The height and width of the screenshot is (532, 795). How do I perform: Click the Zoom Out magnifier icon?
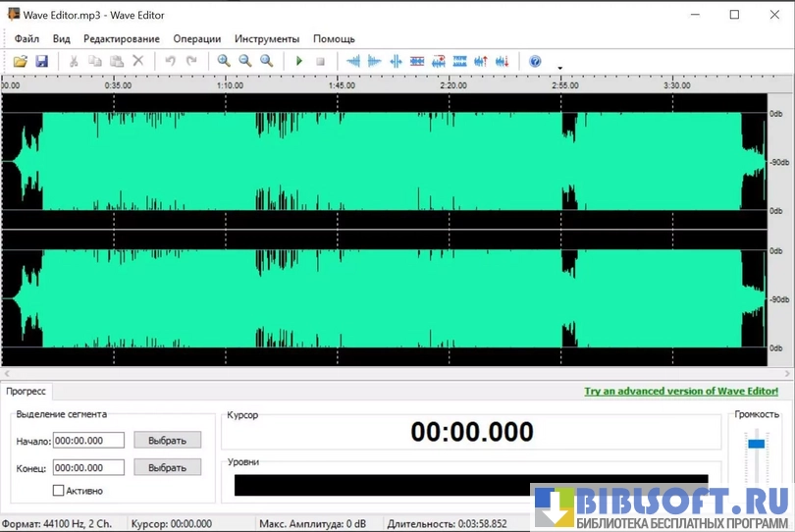(245, 61)
